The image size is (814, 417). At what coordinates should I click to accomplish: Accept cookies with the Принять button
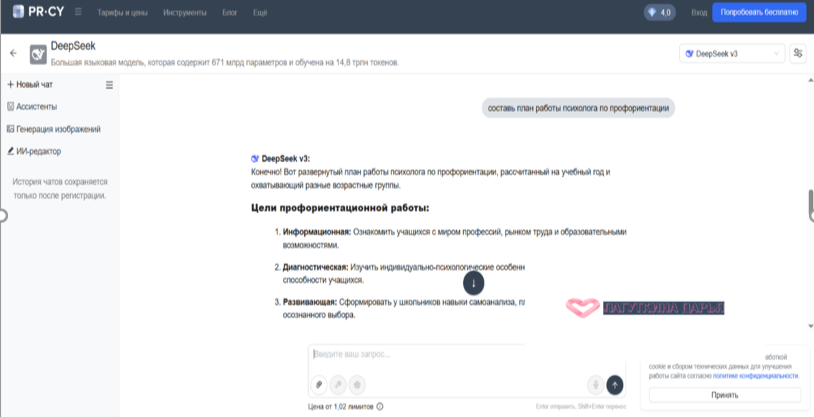(725, 395)
